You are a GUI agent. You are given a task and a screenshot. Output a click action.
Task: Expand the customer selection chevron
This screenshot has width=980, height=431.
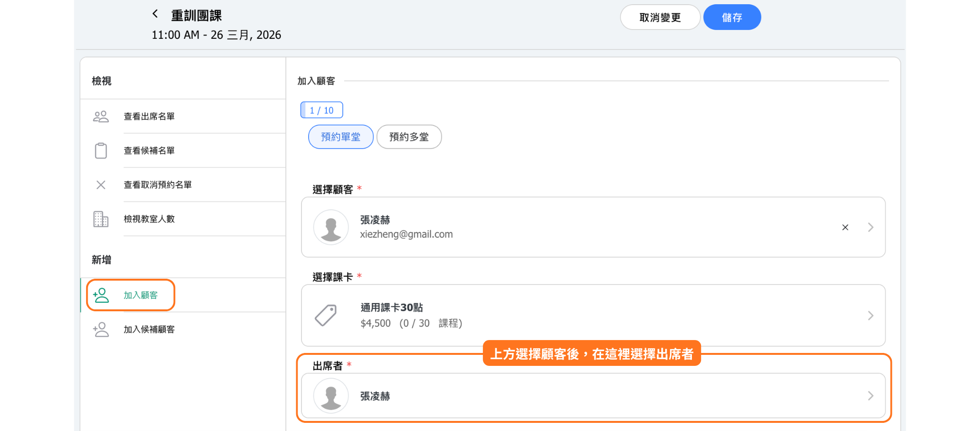870,227
